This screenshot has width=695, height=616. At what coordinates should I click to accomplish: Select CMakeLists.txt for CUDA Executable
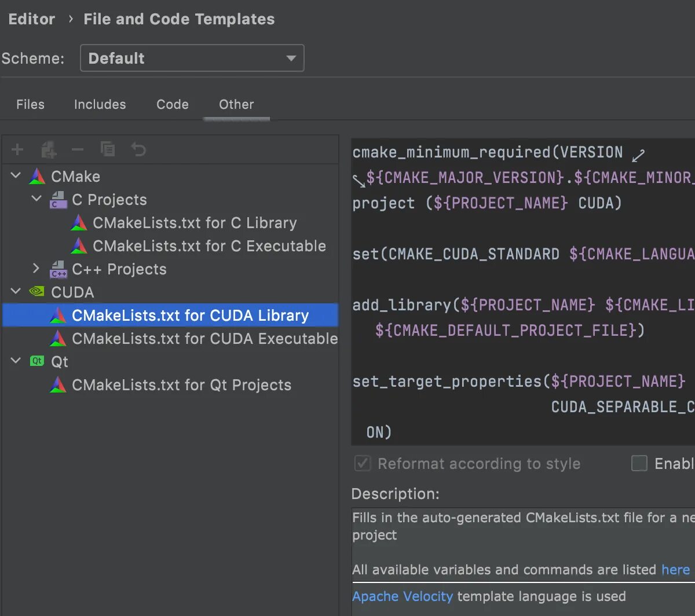pyautogui.click(x=204, y=339)
